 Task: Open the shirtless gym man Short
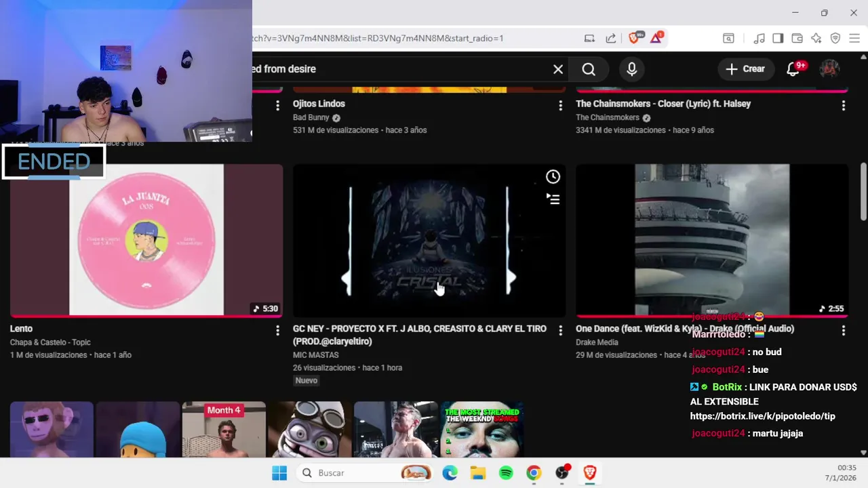(x=396, y=430)
